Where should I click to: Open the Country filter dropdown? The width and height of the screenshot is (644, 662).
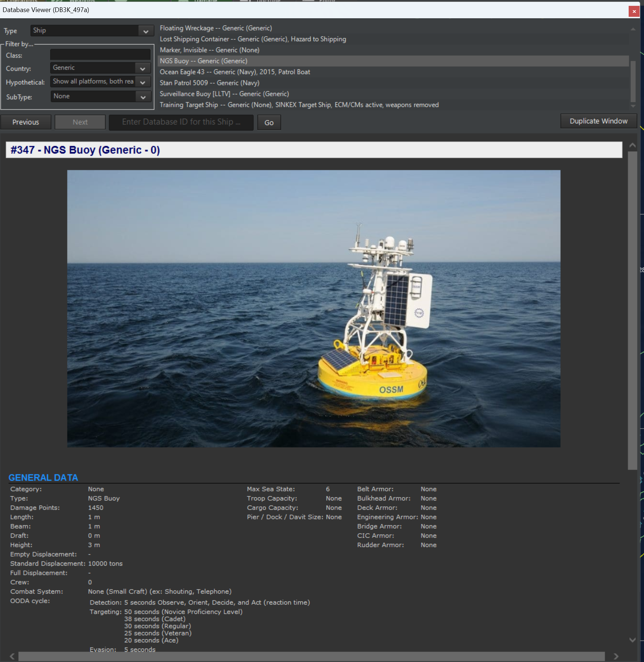click(x=143, y=68)
